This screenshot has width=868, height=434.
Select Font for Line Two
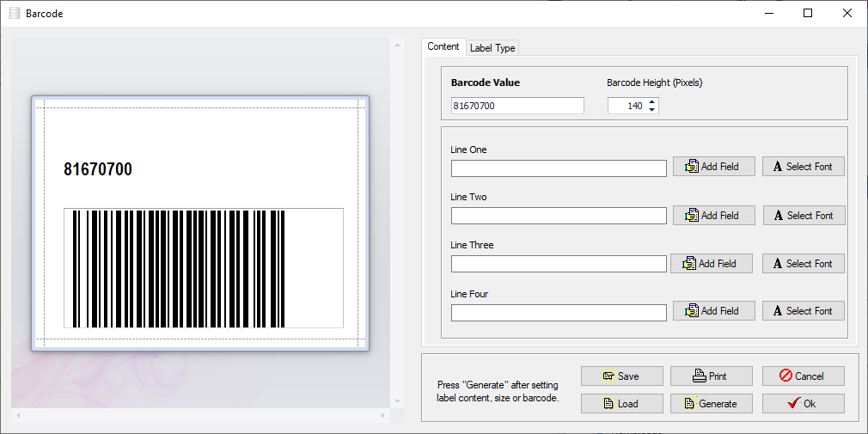[x=804, y=216]
